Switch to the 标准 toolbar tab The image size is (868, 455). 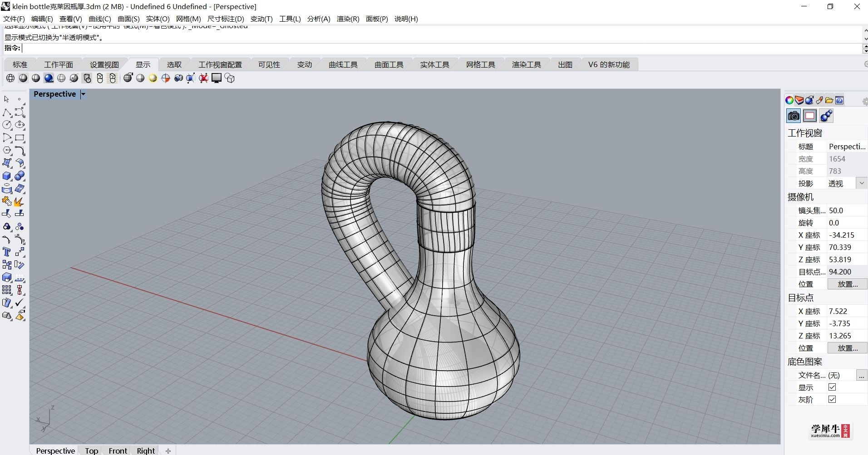tap(20, 65)
